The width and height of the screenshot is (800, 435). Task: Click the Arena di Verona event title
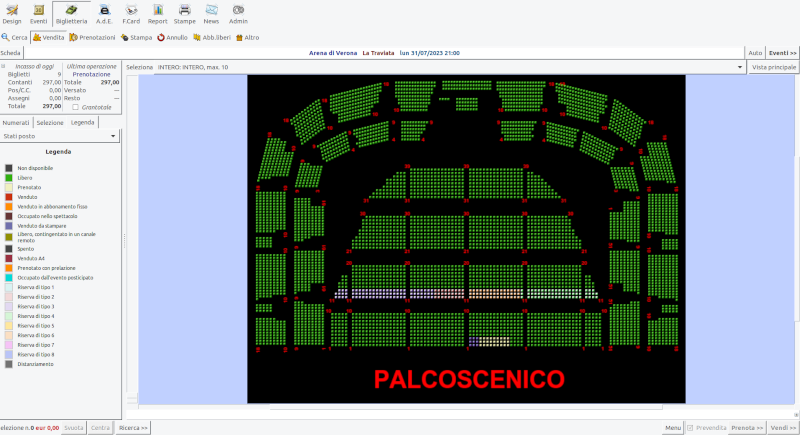point(333,53)
